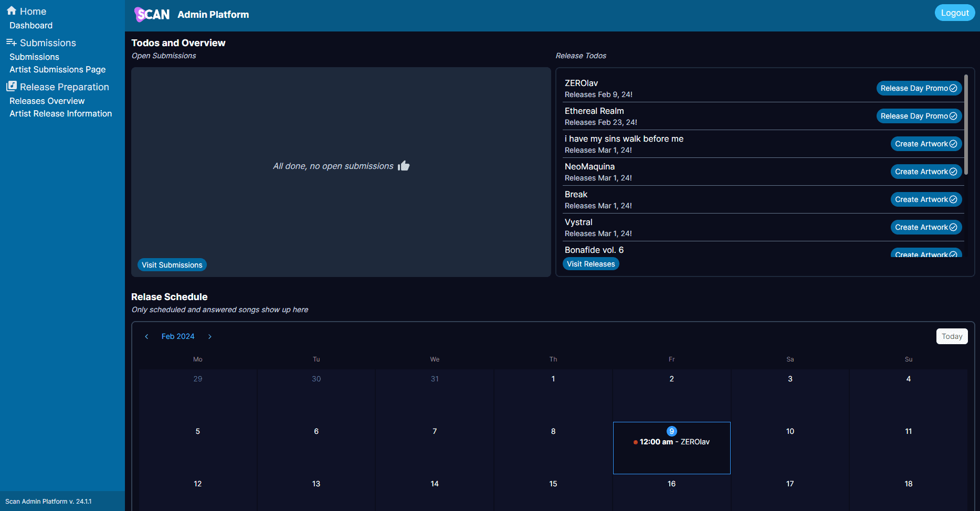
Task: Click the Bonafide vol. 6 release title
Action: pyautogui.click(x=594, y=250)
